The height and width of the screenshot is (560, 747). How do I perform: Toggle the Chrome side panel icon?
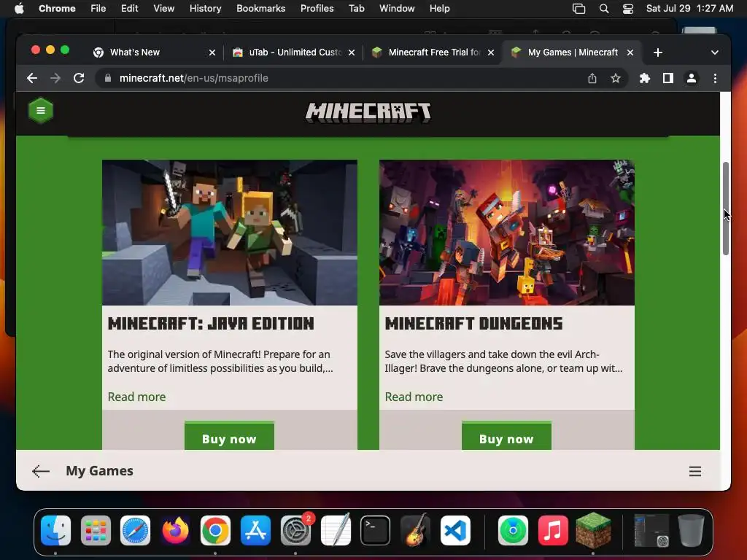[668, 78]
